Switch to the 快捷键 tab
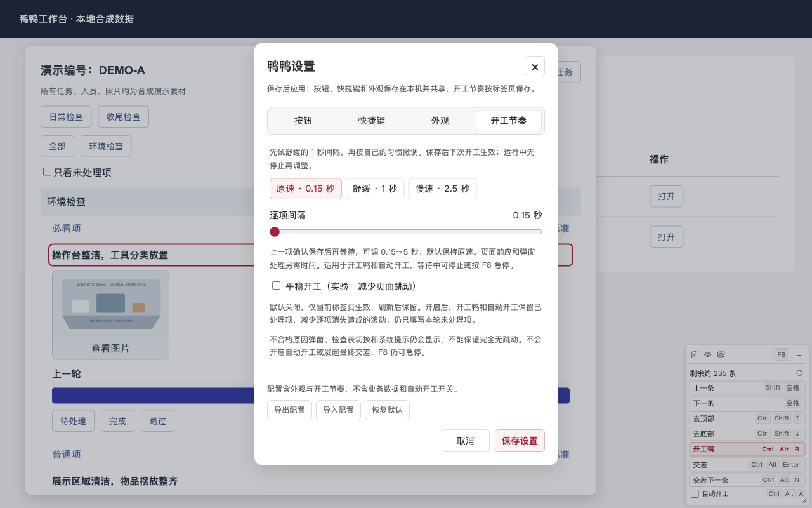 [372, 121]
